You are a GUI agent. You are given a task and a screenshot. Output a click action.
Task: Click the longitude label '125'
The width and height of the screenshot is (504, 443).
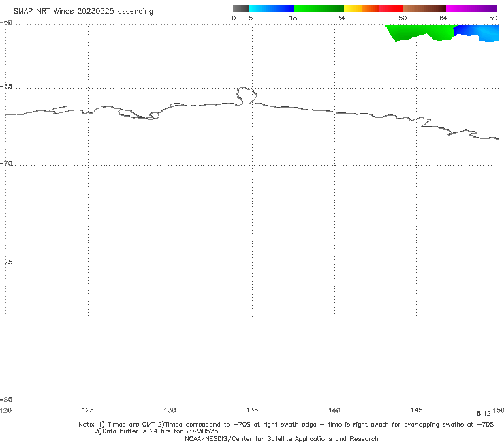click(88, 410)
